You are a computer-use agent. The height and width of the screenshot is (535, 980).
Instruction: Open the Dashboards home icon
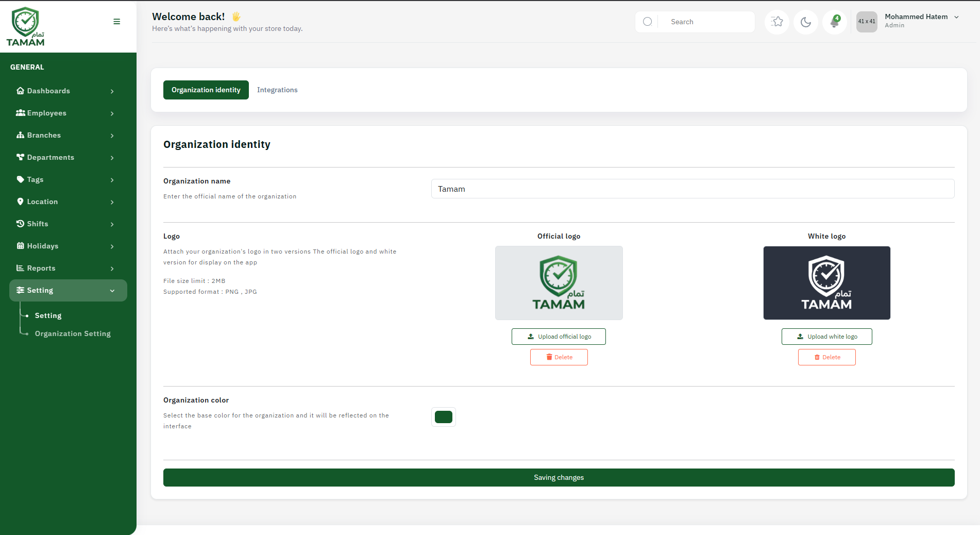[20, 91]
